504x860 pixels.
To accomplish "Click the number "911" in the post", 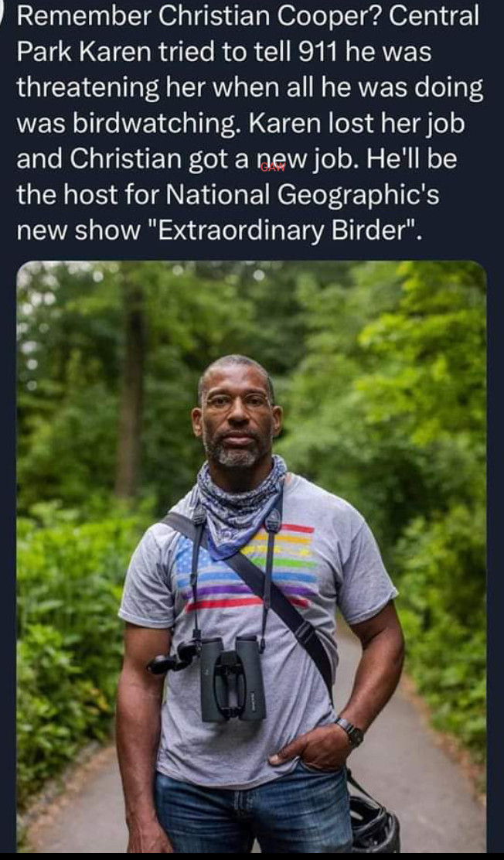I will point(322,52).
